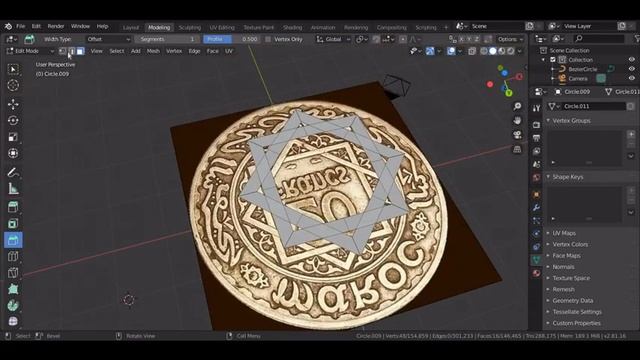640x360 pixels.
Task: Select the Spin tool
Action: (x=13, y=305)
